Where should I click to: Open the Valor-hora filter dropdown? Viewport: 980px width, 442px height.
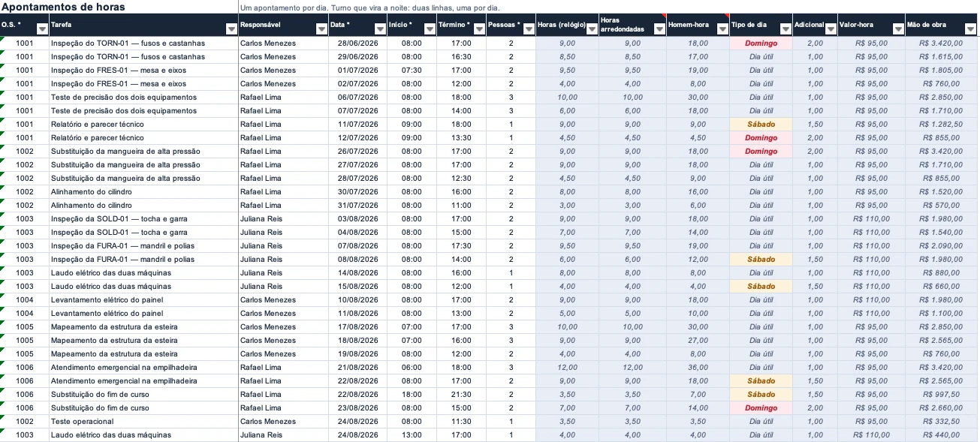point(898,29)
